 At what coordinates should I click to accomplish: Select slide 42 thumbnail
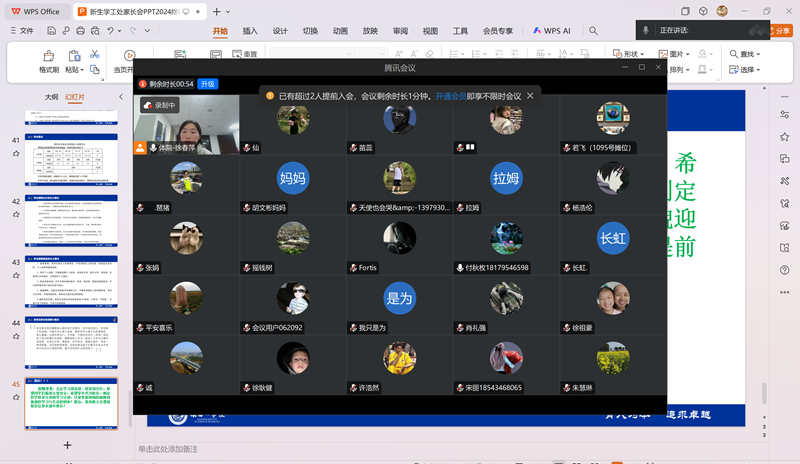tap(71, 221)
